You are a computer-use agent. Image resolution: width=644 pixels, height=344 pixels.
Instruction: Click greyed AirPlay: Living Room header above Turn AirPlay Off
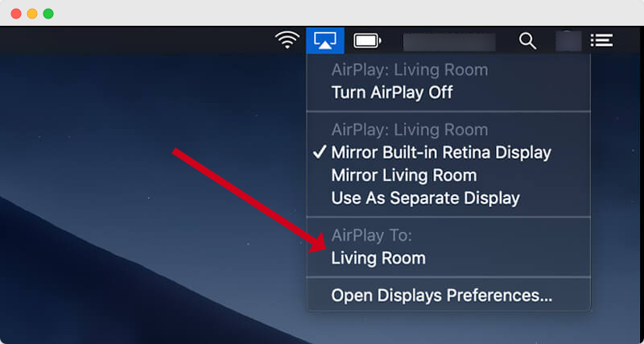pyautogui.click(x=410, y=70)
